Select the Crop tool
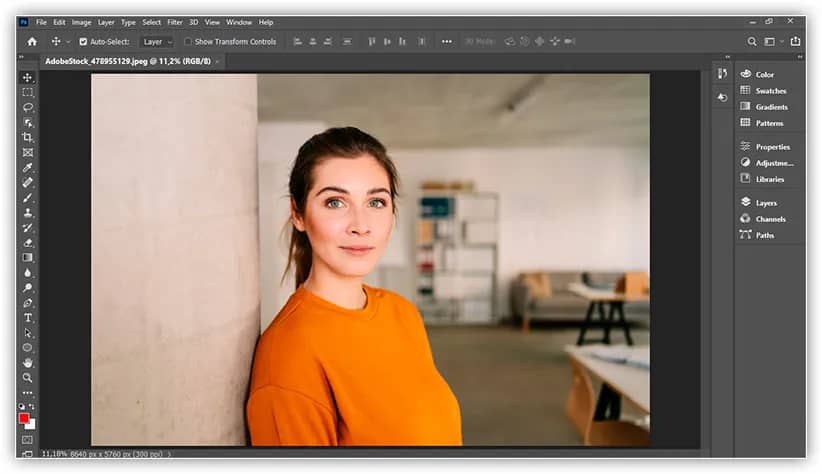This screenshot has height=474, width=822. tap(28, 137)
